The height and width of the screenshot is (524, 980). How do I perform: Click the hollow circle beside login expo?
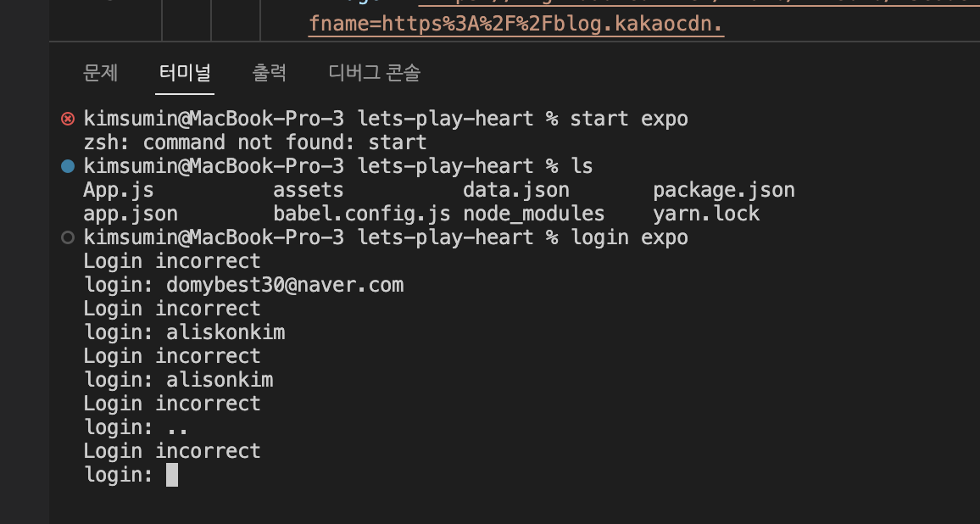tap(68, 237)
